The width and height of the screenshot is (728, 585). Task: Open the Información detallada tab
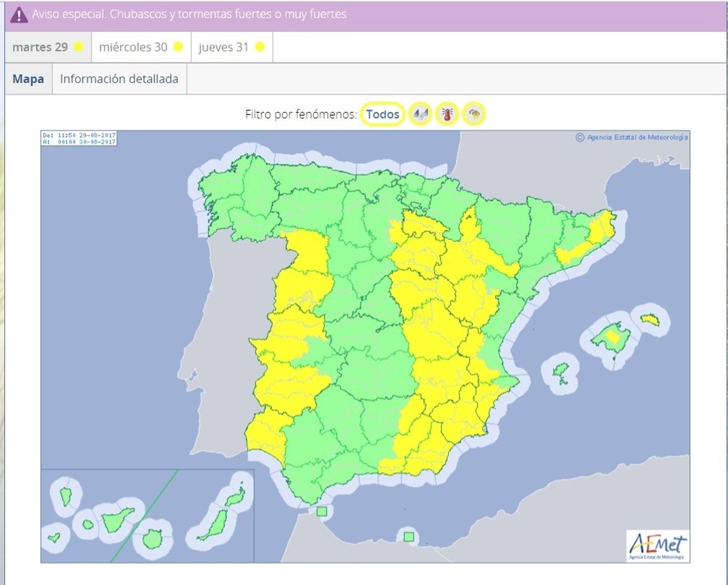click(x=119, y=79)
